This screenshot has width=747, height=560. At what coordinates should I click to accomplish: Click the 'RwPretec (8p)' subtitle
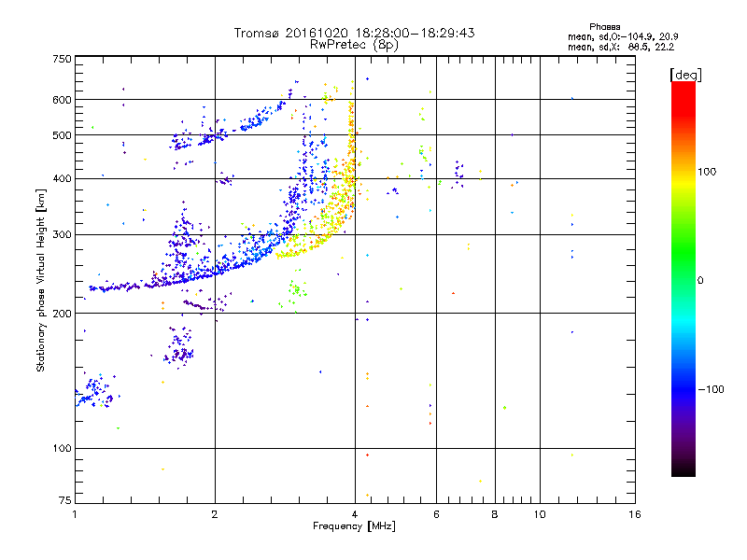coord(354,45)
